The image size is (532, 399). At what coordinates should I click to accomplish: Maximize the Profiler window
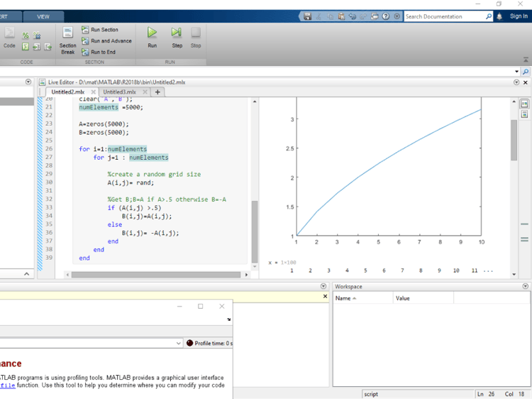click(201, 306)
